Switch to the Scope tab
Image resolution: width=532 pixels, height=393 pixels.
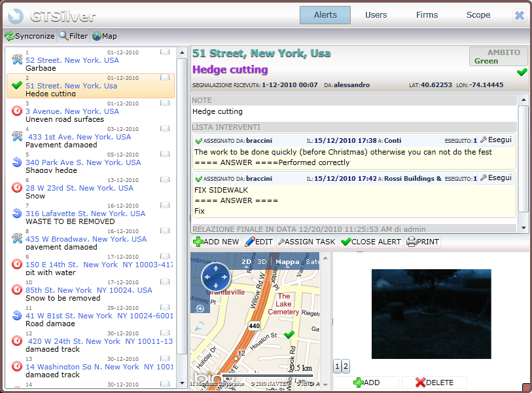pyautogui.click(x=478, y=15)
